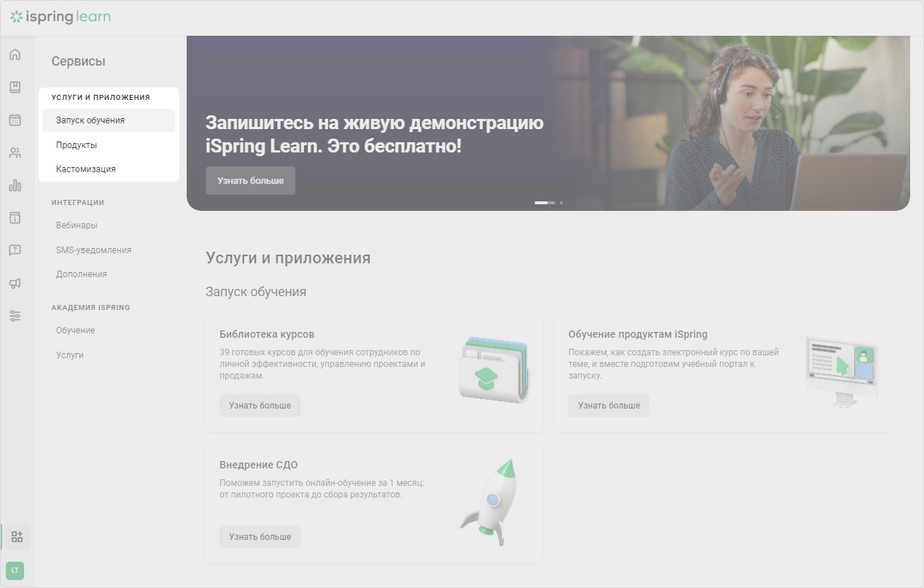The width and height of the screenshot is (924, 588).
Task: Click the LT user avatar
Action: [15, 570]
